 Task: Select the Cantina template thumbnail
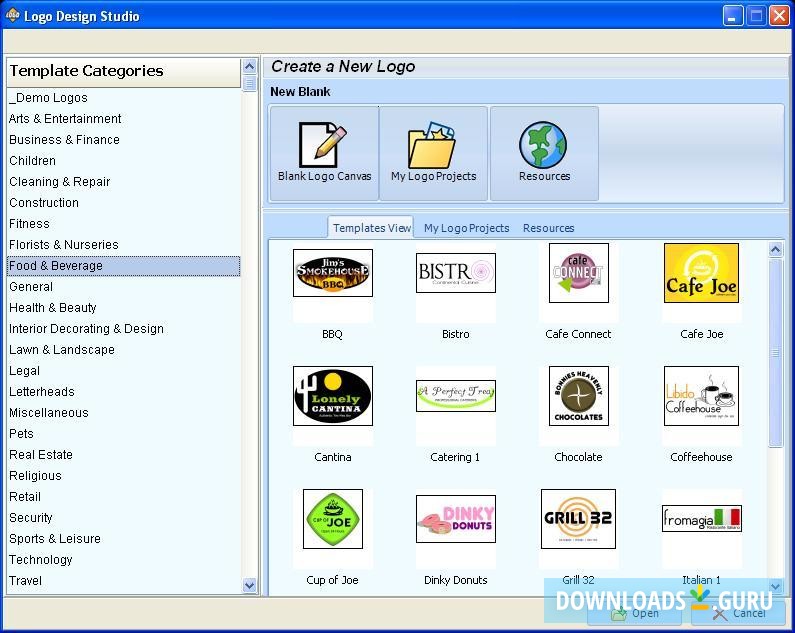pos(333,396)
